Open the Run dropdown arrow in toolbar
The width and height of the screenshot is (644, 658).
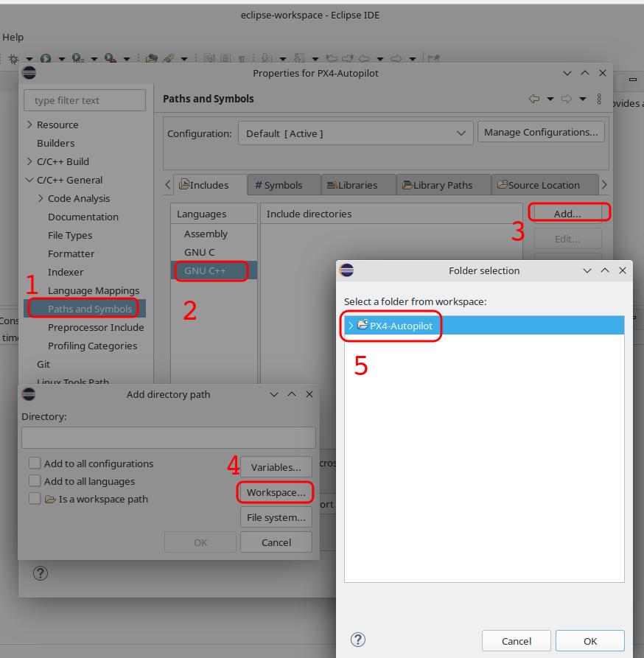[62, 59]
